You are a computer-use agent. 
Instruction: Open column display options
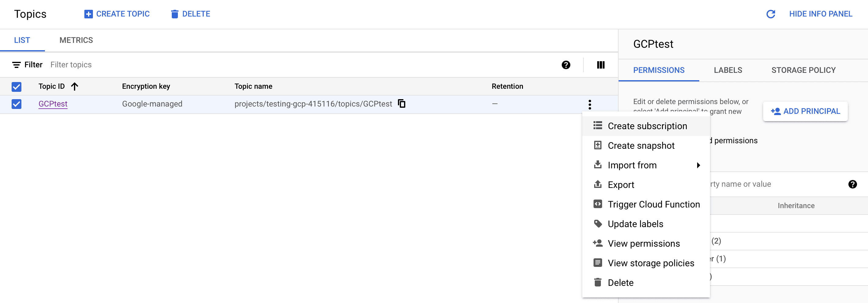pos(601,65)
